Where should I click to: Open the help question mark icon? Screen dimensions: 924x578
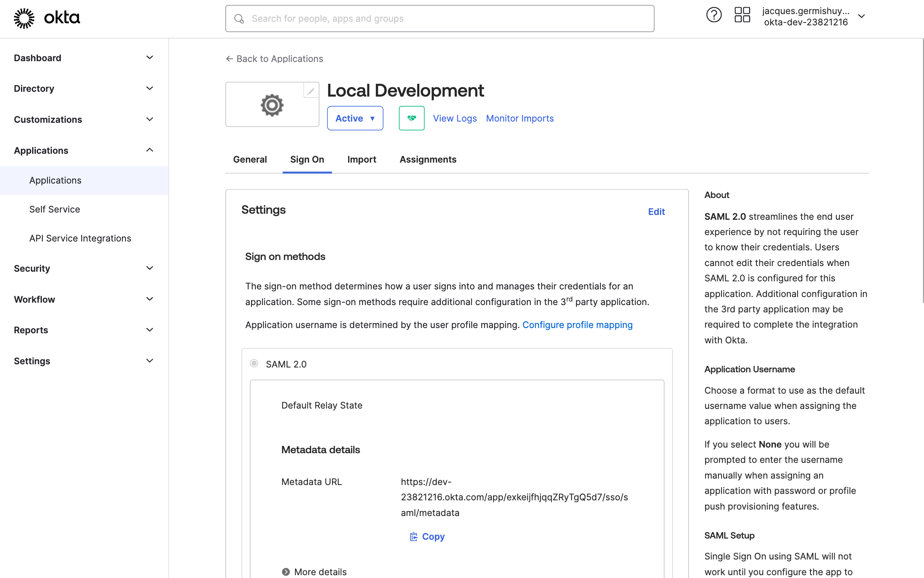[x=714, y=15]
